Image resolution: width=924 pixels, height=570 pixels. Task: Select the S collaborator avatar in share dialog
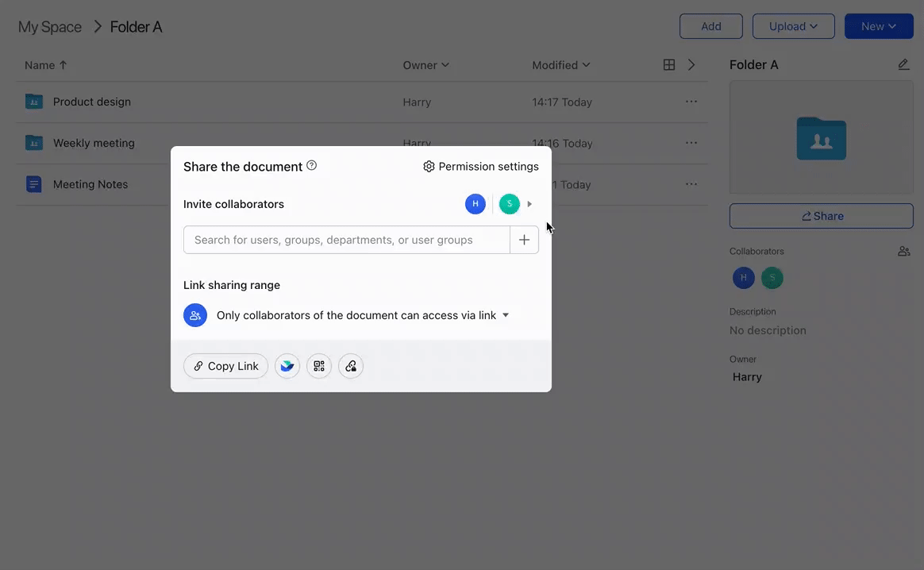[x=510, y=204]
